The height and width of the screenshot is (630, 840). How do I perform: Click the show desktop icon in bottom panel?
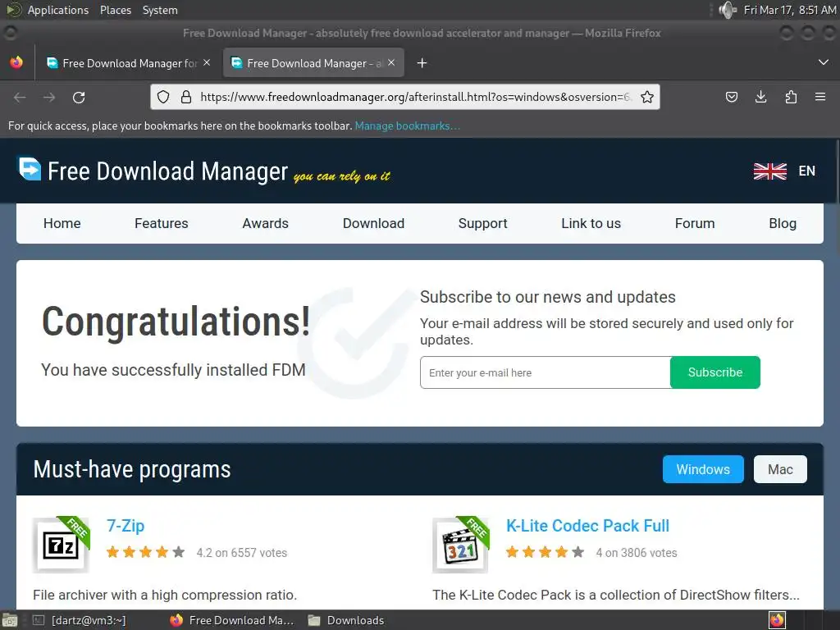click(x=9, y=620)
